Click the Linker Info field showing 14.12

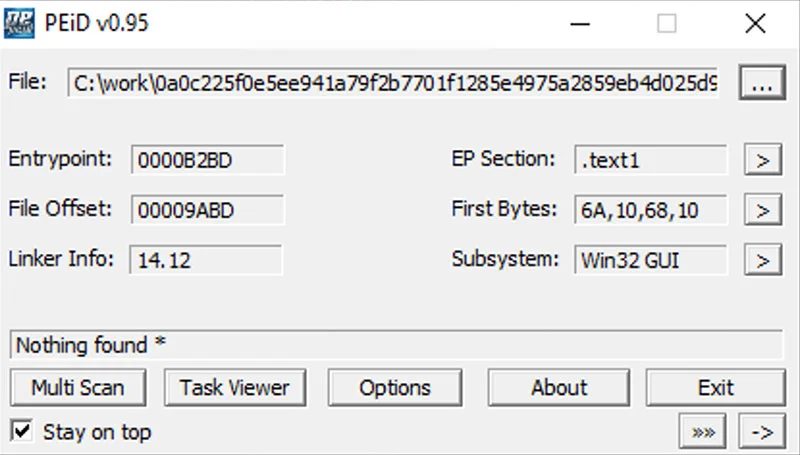click(x=206, y=260)
